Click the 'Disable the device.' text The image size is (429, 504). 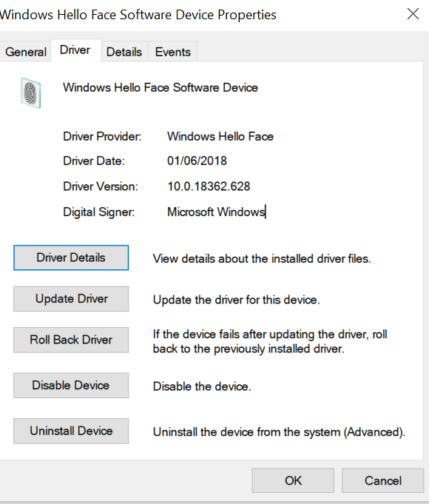tap(202, 386)
